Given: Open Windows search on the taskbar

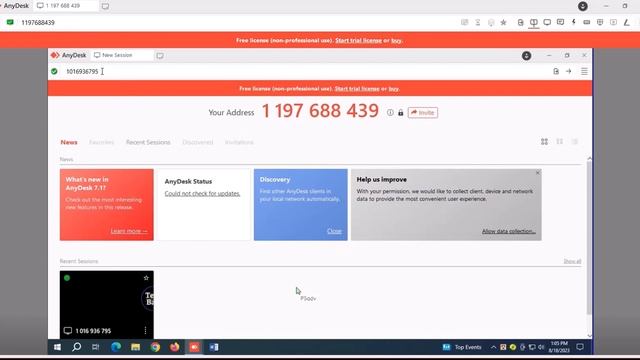Looking at the screenshot, I should pyautogui.click(x=76, y=347).
